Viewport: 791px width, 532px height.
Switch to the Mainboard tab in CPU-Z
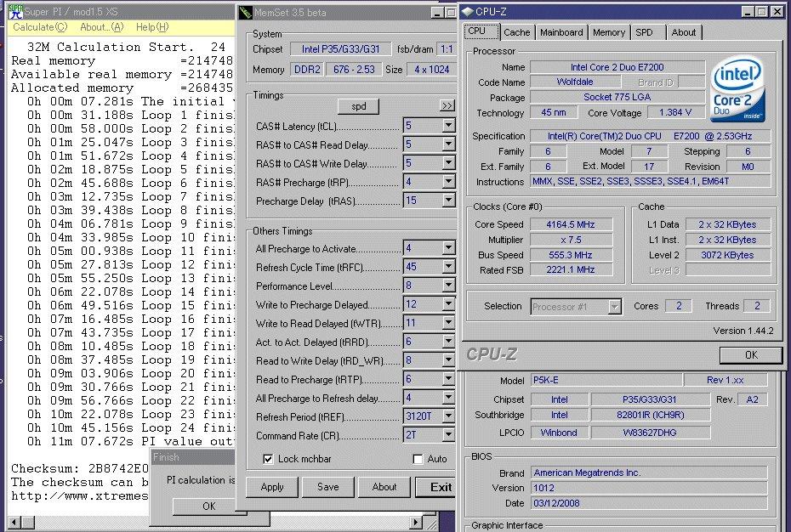tap(561, 32)
